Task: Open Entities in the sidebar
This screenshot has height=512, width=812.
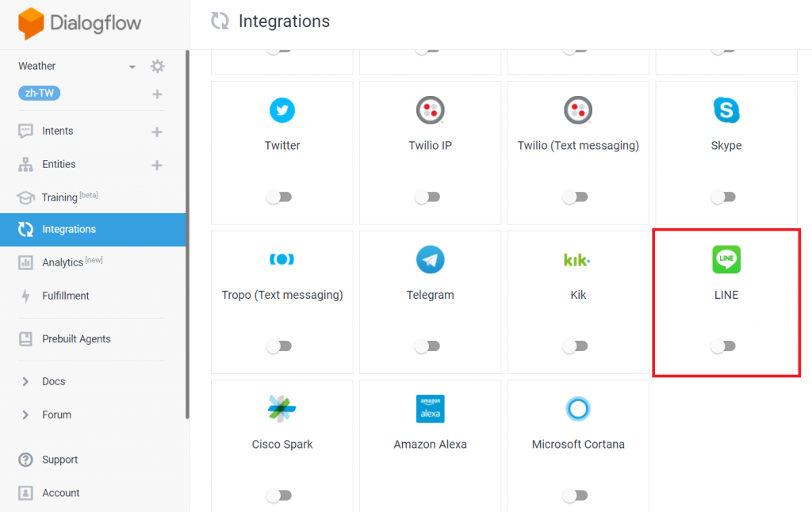Action: [59, 164]
